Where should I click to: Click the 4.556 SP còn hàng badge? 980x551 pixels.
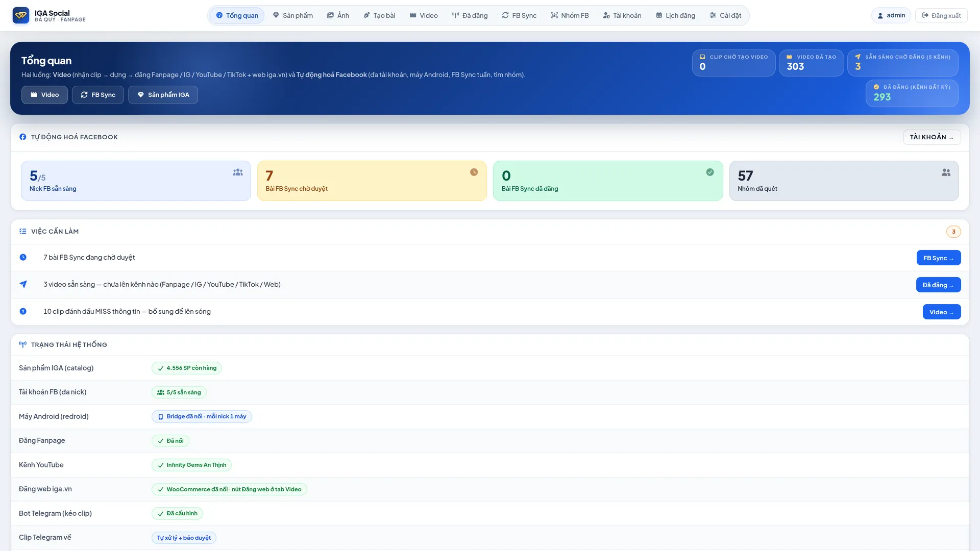[187, 368]
